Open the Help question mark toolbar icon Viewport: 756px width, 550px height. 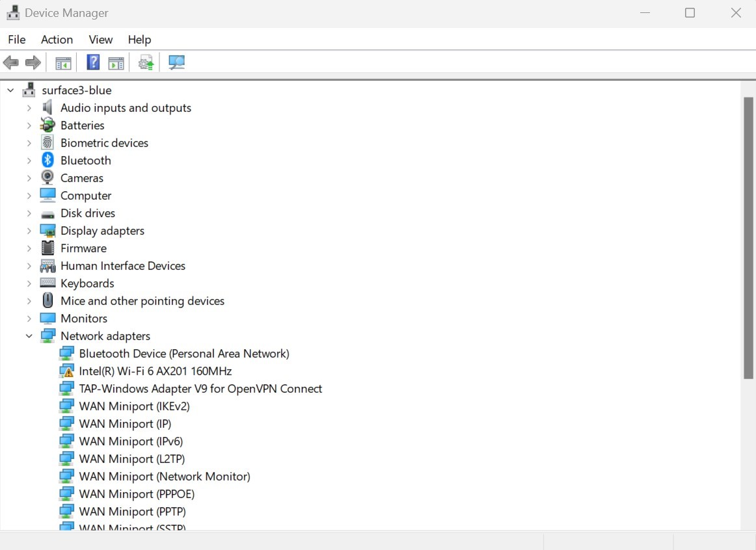tap(93, 62)
